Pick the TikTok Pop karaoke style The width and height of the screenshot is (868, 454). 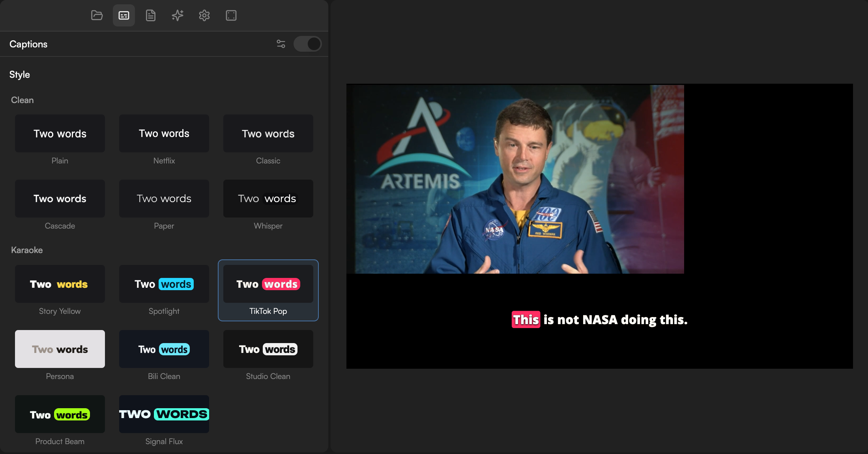268,291
